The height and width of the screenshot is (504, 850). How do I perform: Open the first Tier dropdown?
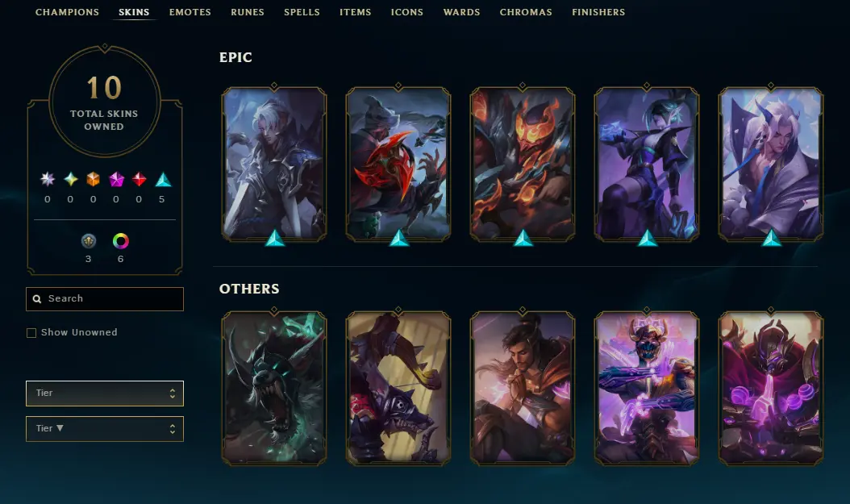105,394
